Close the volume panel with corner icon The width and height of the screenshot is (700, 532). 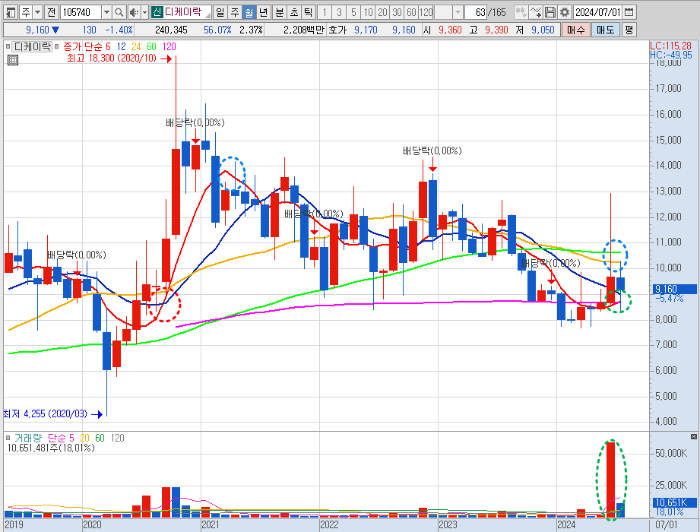pyautogui.click(x=693, y=436)
